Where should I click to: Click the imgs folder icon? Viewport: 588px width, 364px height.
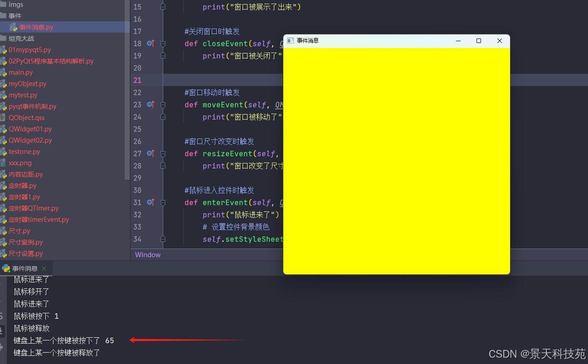pos(3,5)
